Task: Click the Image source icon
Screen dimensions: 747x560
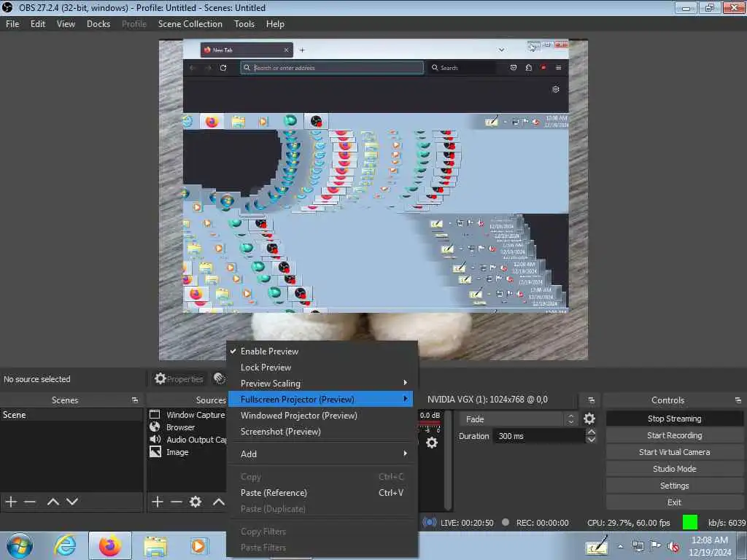Action: 155,451
